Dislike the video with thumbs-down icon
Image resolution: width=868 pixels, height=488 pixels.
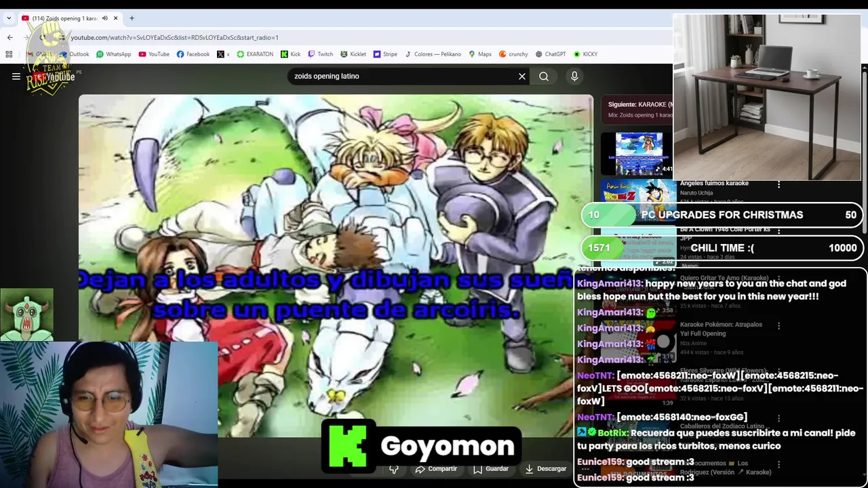[x=394, y=468]
